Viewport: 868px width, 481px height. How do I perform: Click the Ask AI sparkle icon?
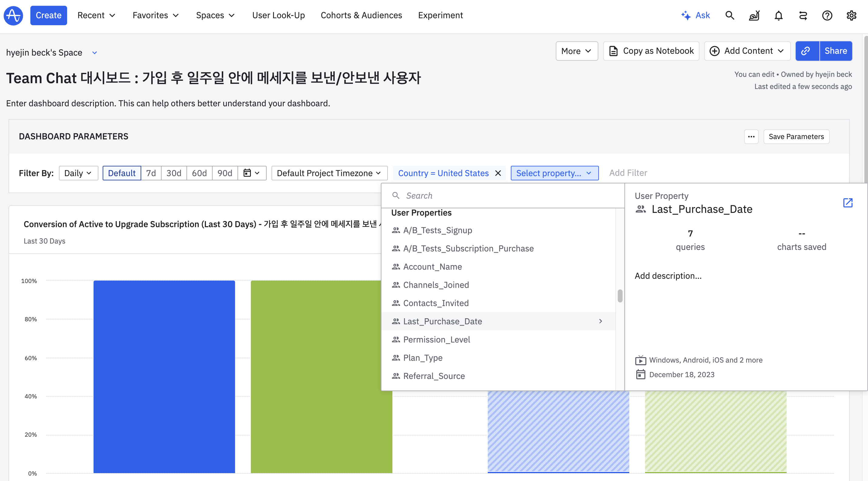(686, 15)
